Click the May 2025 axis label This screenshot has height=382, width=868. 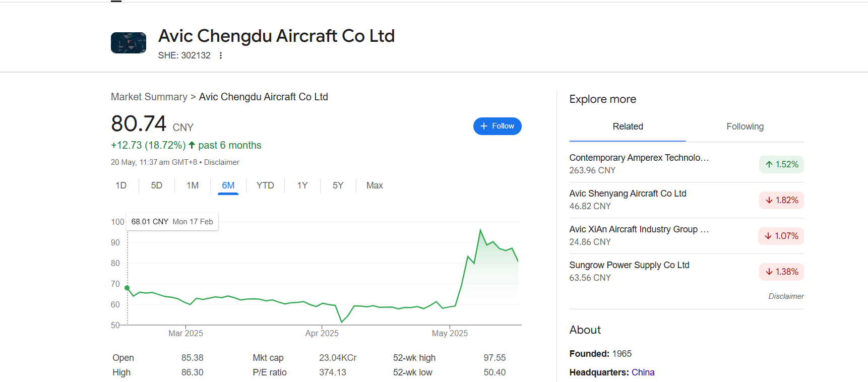(x=450, y=333)
